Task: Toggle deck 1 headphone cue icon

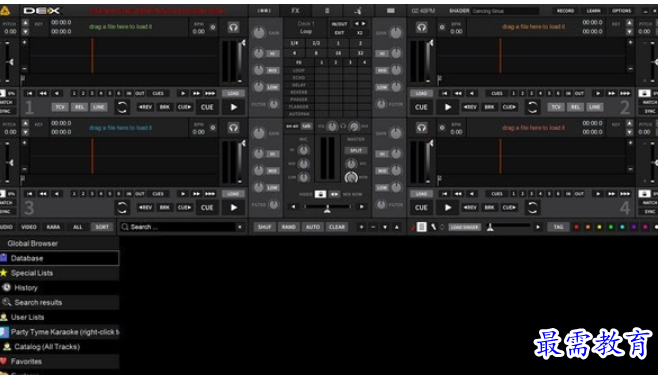Action: click(233, 28)
